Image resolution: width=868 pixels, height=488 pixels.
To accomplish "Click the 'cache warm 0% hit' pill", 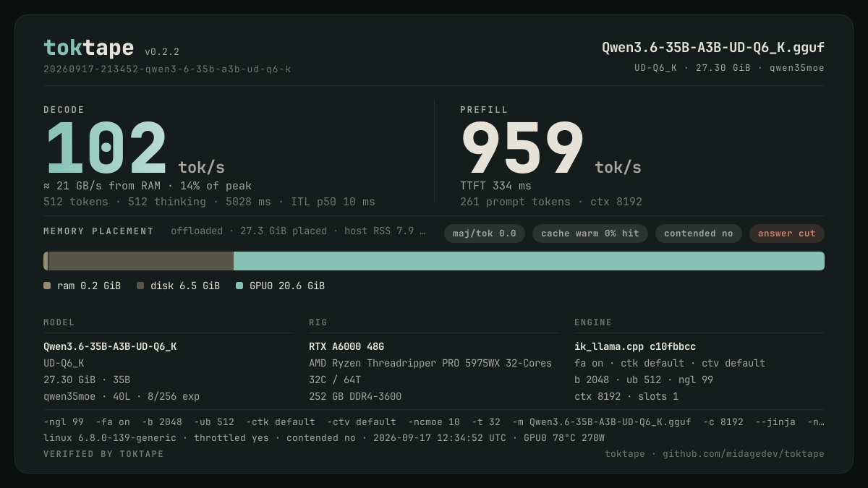I will [x=590, y=234].
